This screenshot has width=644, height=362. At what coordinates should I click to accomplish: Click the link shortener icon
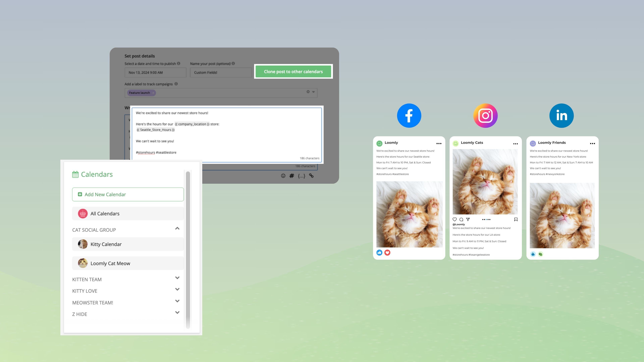pos(311,176)
